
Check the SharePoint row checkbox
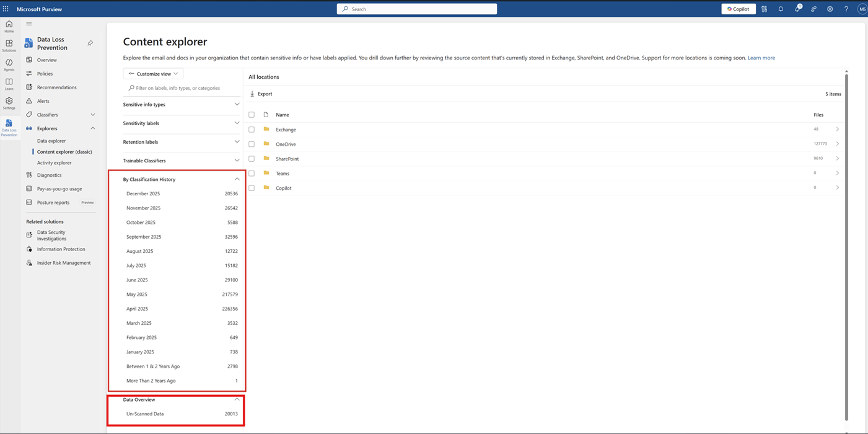(252, 159)
